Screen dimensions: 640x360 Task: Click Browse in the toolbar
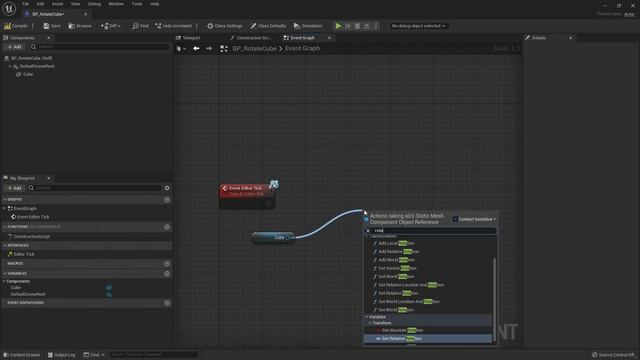[x=80, y=26]
